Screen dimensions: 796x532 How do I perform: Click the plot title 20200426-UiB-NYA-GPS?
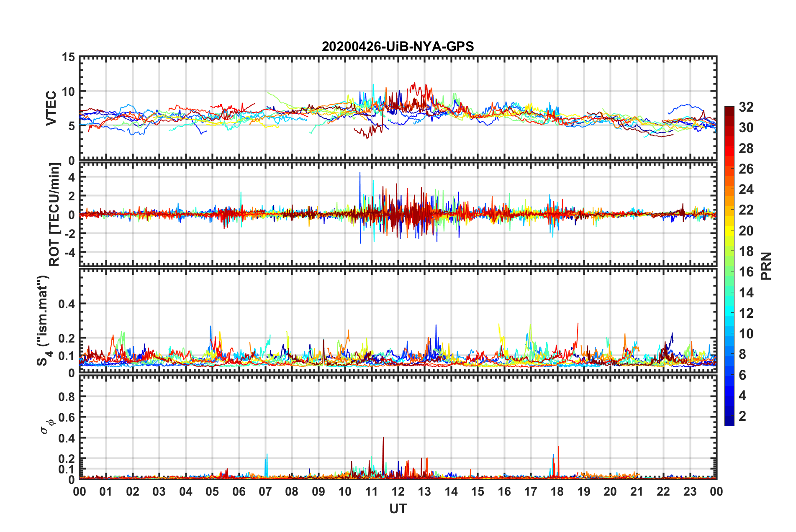pyautogui.click(x=398, y=46)
